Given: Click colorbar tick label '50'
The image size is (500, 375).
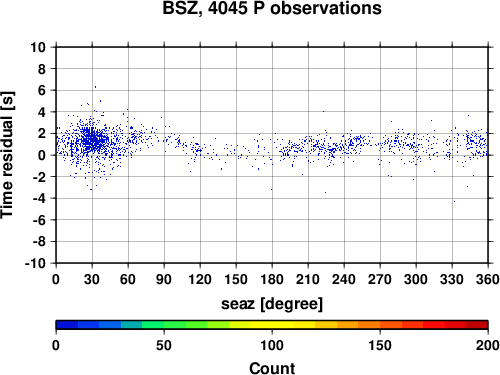Looking at the screenshot, I should 164,345.
